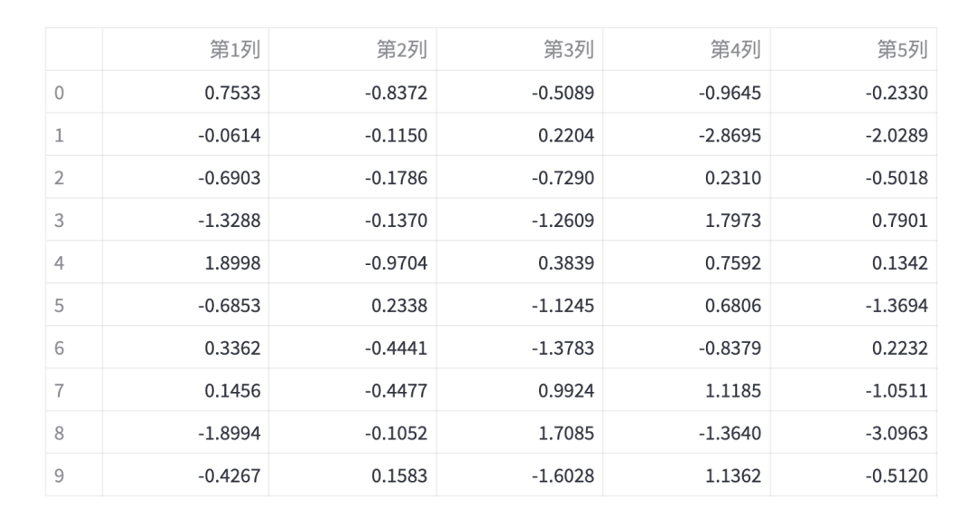Select the cell with value -0.4477
The height and width of the screenshot is (530, 980).
[352, 390]
